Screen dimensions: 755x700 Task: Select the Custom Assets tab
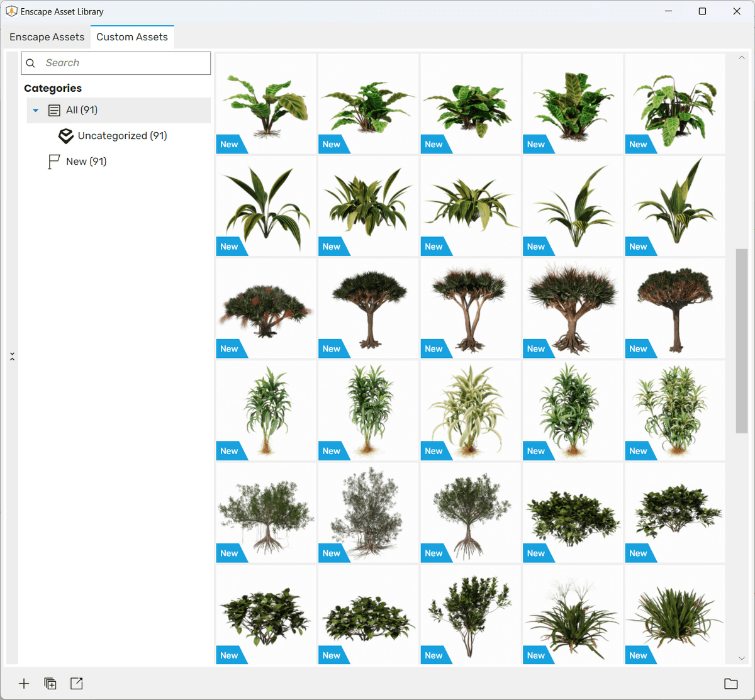pos(132,37)
